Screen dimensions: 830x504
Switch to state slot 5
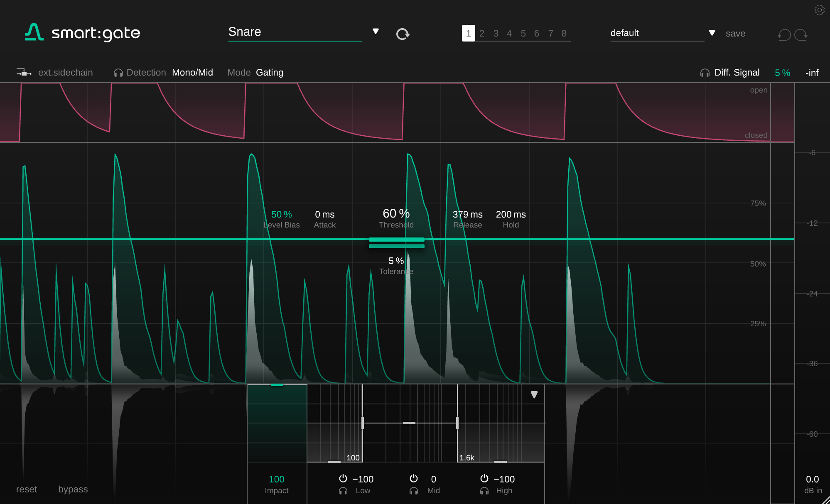(x=523, y=34)
